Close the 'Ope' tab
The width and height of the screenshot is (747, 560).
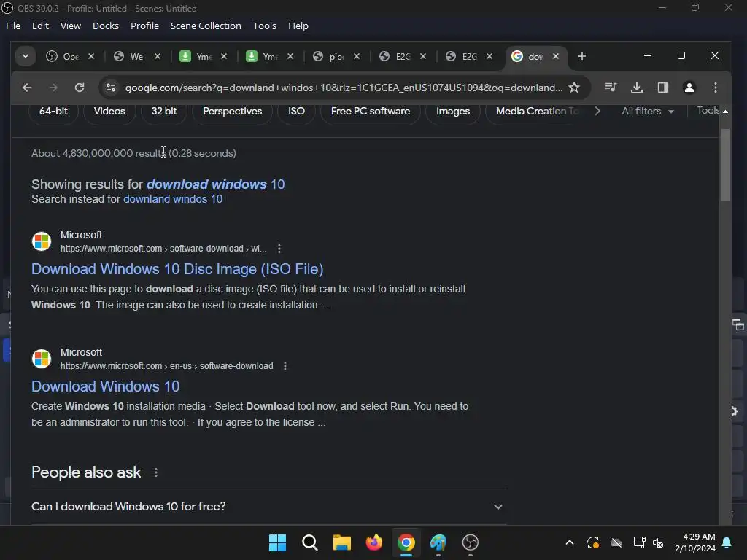coord(91,57)
